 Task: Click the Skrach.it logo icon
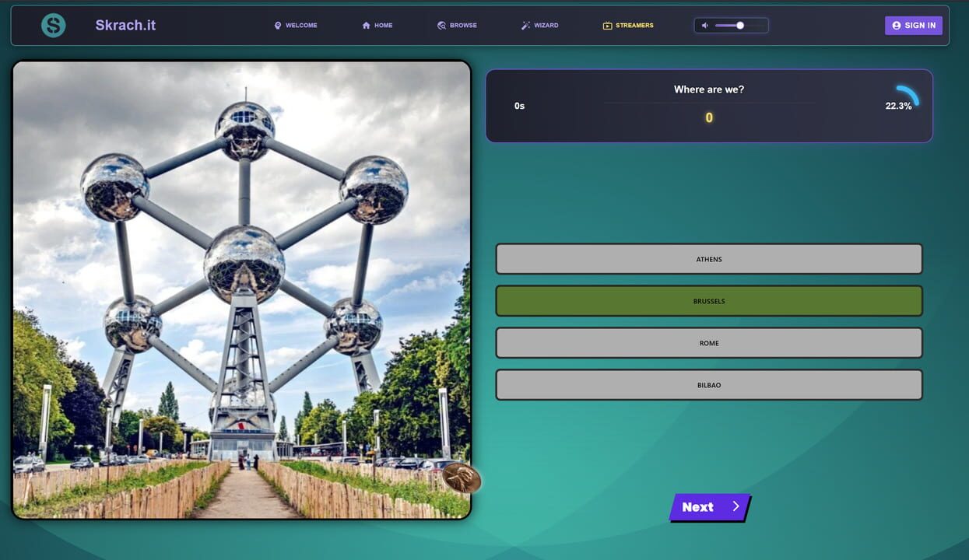(53, 25)
